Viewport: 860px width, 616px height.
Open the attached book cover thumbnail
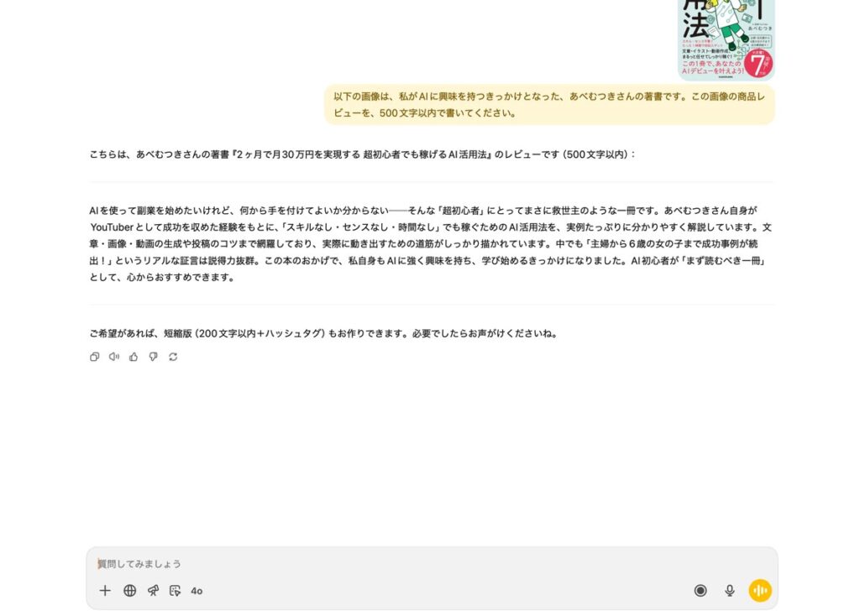point(726,40)
